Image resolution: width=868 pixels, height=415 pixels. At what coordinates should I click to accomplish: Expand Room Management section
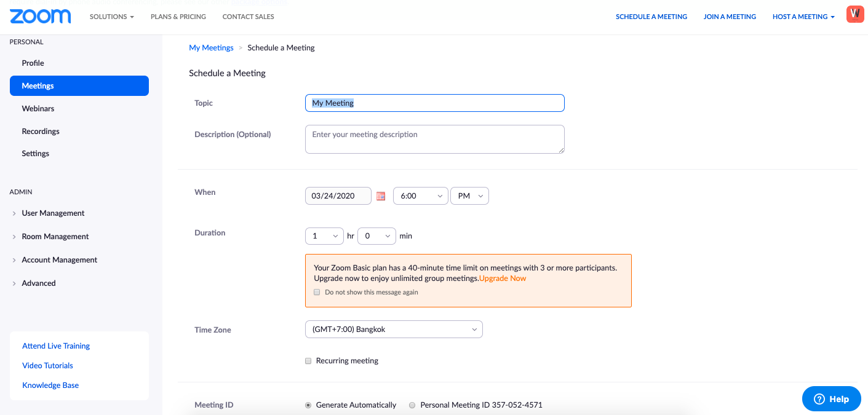pos(55,237)
